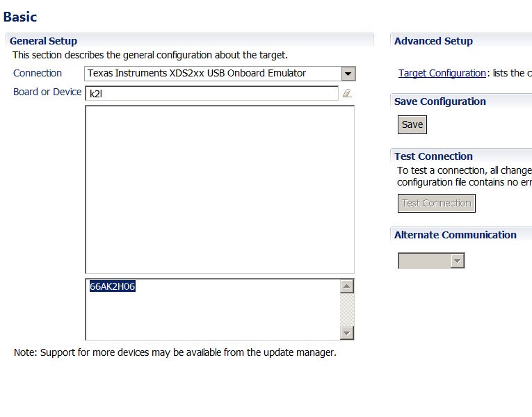532x417 pixels.
Task: Click the Test Connection button
Action: [437, 203]
